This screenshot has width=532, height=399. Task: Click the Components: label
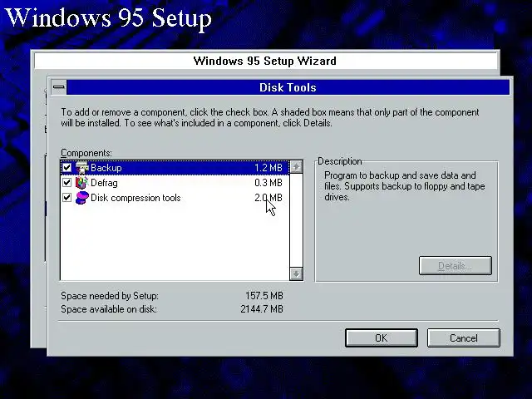86,153
